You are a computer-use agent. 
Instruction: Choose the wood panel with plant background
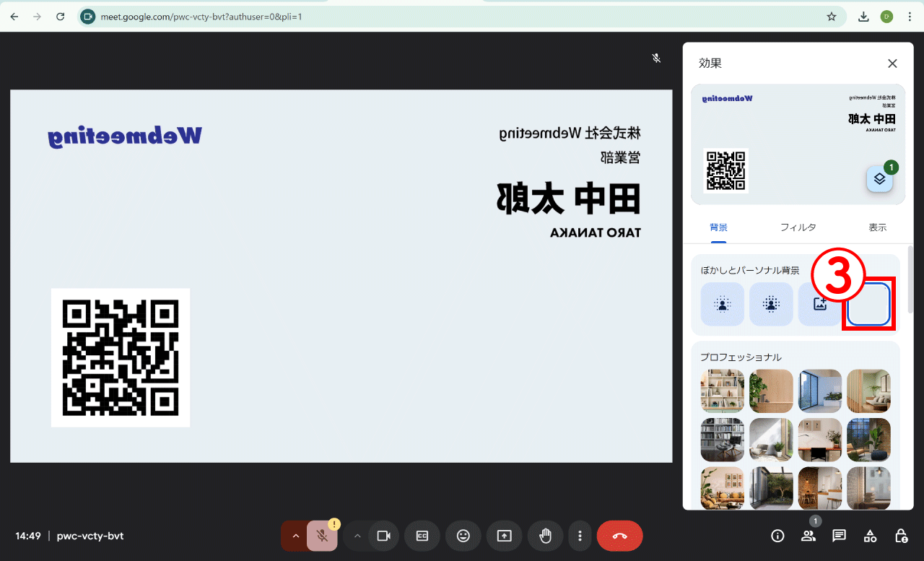(x=771, y=391)
